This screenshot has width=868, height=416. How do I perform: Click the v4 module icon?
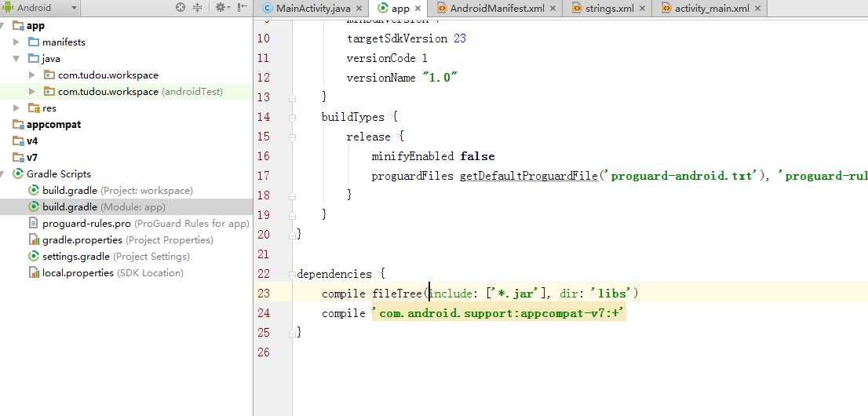click(x=18, y=141)
